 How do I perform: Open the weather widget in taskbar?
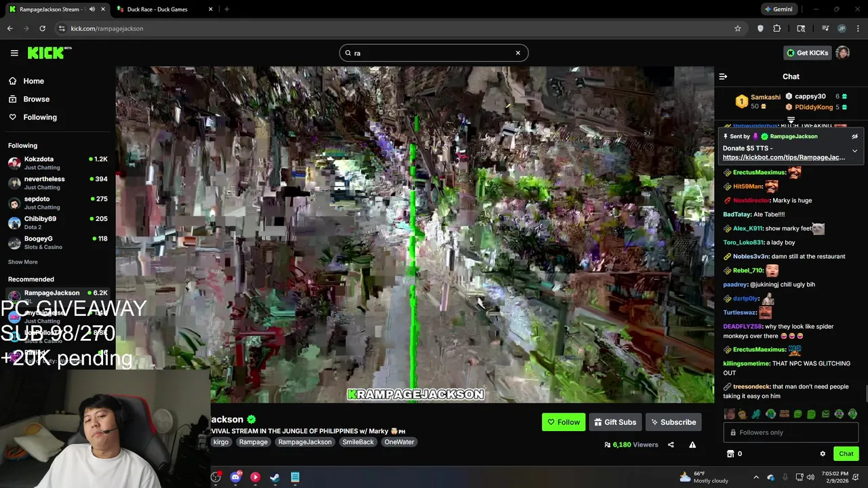[x=704, y=477]
